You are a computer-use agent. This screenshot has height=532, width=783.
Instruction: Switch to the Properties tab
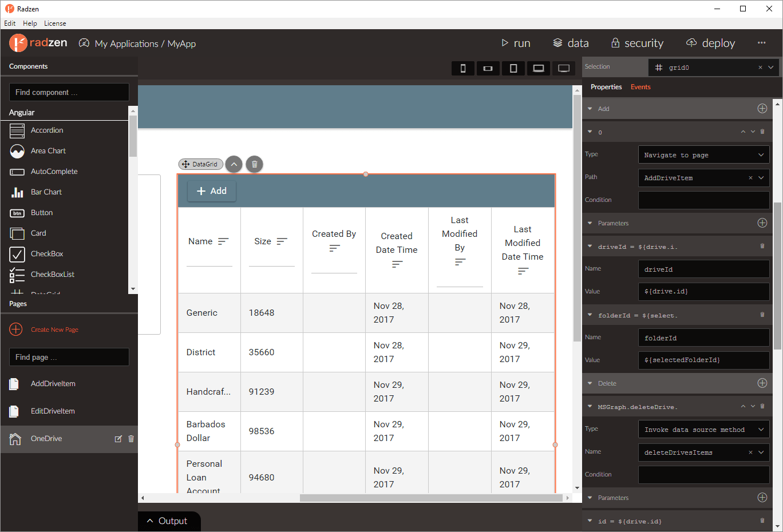click(x=606, y=87)
